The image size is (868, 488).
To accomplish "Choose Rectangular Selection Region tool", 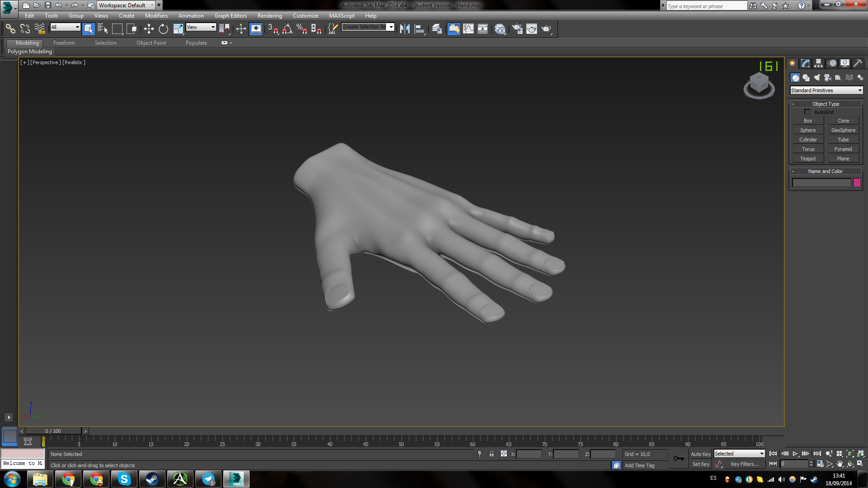I will click(117, 29).
